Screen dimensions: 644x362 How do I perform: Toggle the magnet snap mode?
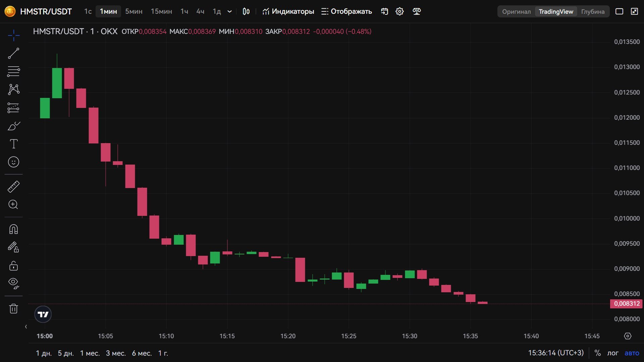[x=14, y=229]
